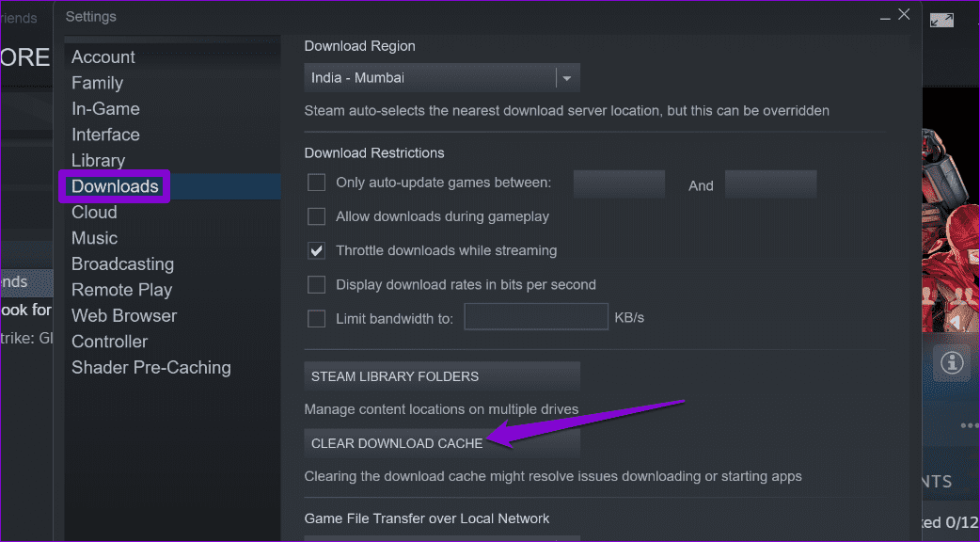The image size is (980, 542).
Task: Open the auto-update end time dropdown
Action: click(x=770, y=184)
